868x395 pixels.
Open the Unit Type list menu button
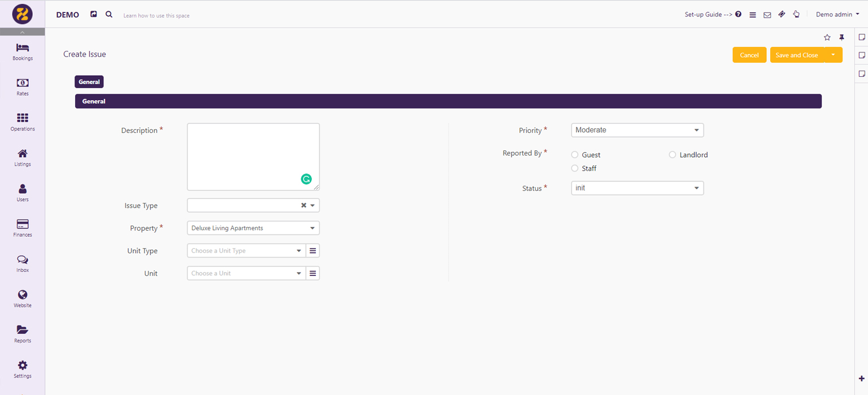tap(313, 250)
